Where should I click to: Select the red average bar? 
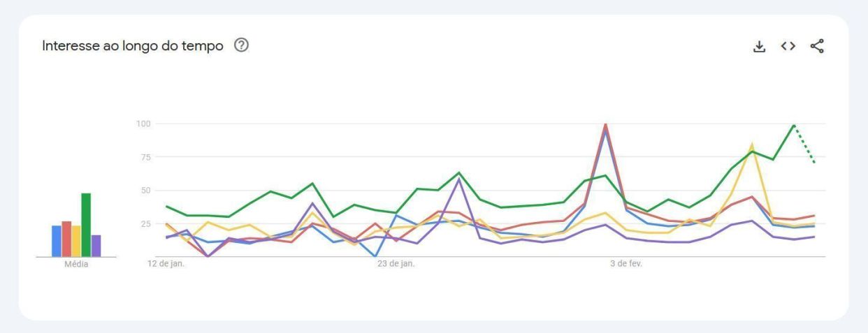(x=66, y=239)
